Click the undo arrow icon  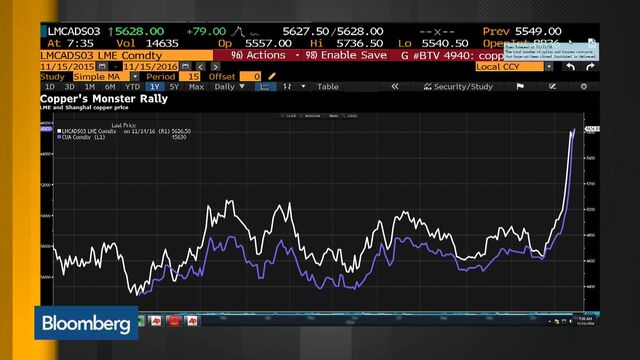tap(571, 67)
